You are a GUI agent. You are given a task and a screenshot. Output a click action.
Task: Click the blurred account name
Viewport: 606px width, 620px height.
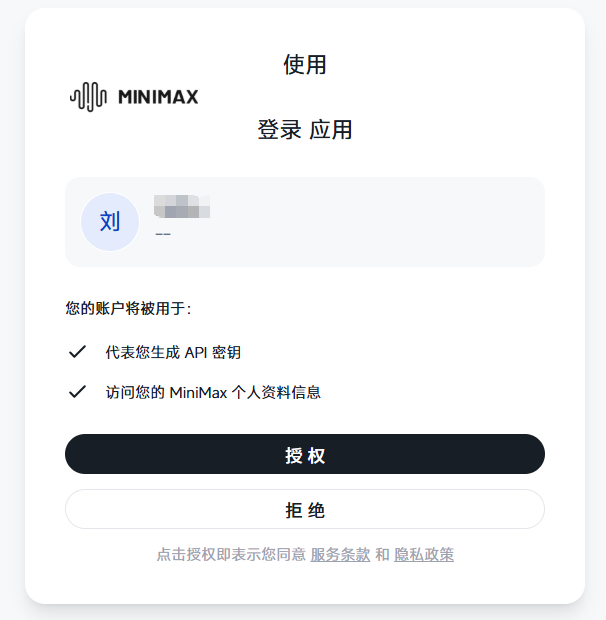point(182,209)
